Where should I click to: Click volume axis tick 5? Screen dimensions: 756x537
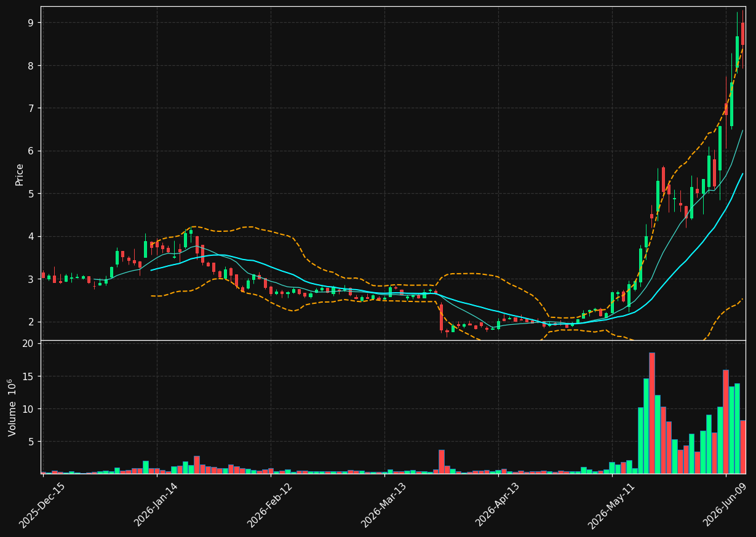(x=31, y=442)
